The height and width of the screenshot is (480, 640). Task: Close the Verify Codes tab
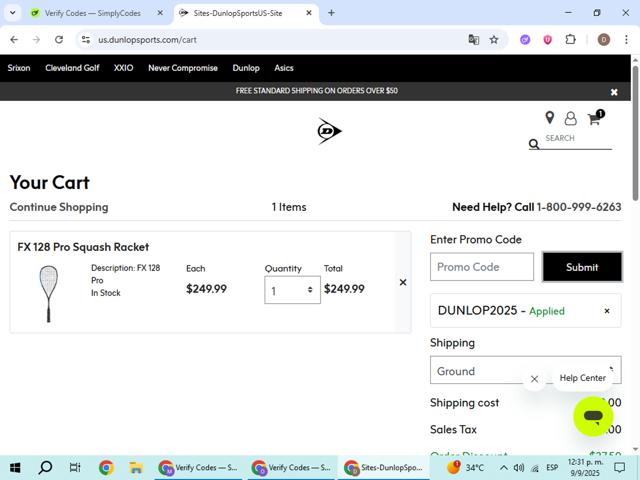pos(160,13)
